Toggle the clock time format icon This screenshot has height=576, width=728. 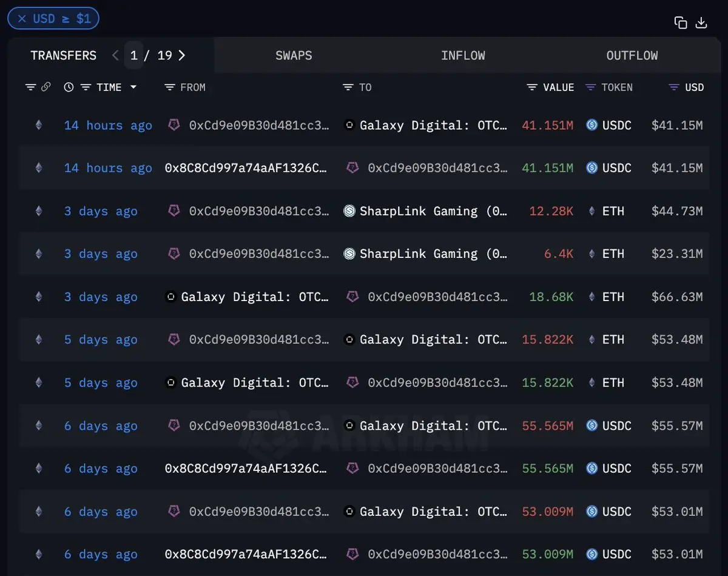69,87
